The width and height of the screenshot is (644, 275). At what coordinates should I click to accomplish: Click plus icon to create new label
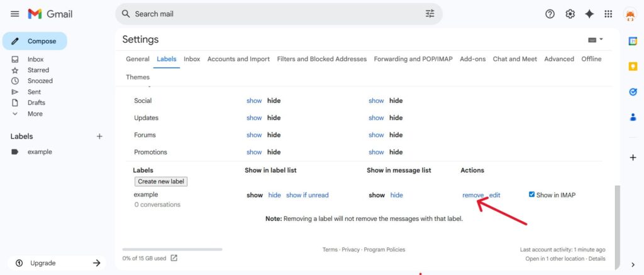(99, 136)
